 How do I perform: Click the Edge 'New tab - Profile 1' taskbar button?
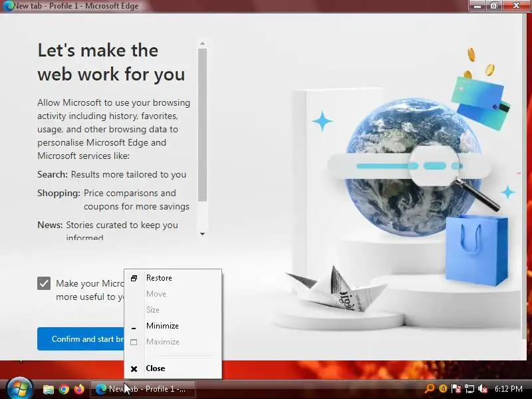[x=143, y=389]
